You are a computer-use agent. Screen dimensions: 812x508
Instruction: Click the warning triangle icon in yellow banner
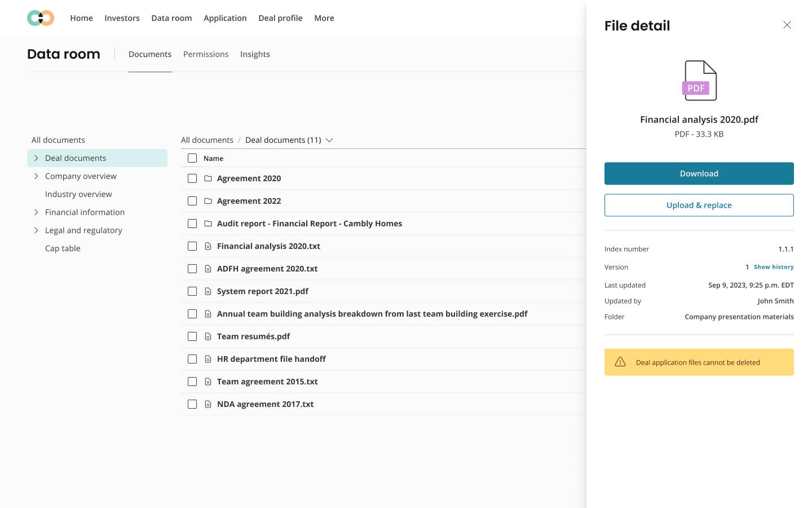[620, 362]
